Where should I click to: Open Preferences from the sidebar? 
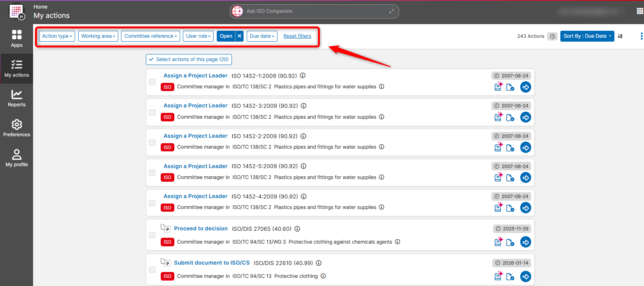click(x=16, y=128)
